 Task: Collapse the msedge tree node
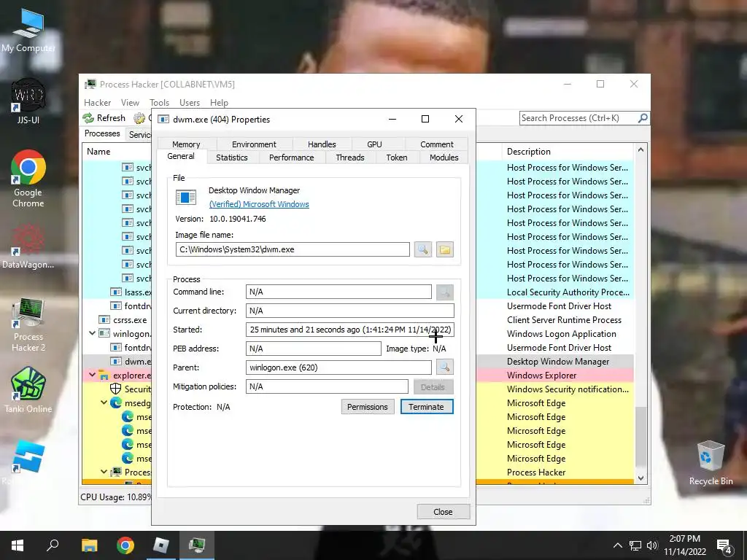click(104, 402)
